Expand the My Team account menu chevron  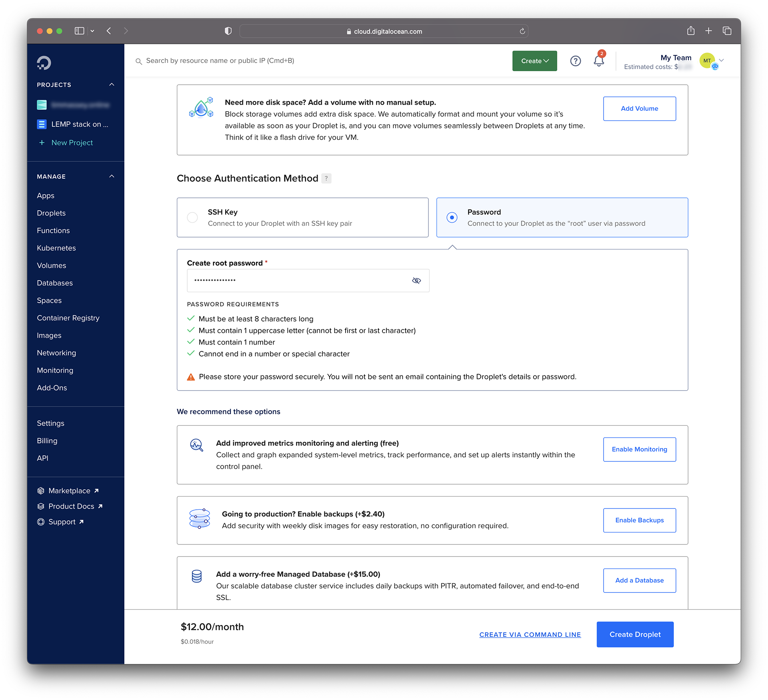click(x=722, y=60)
